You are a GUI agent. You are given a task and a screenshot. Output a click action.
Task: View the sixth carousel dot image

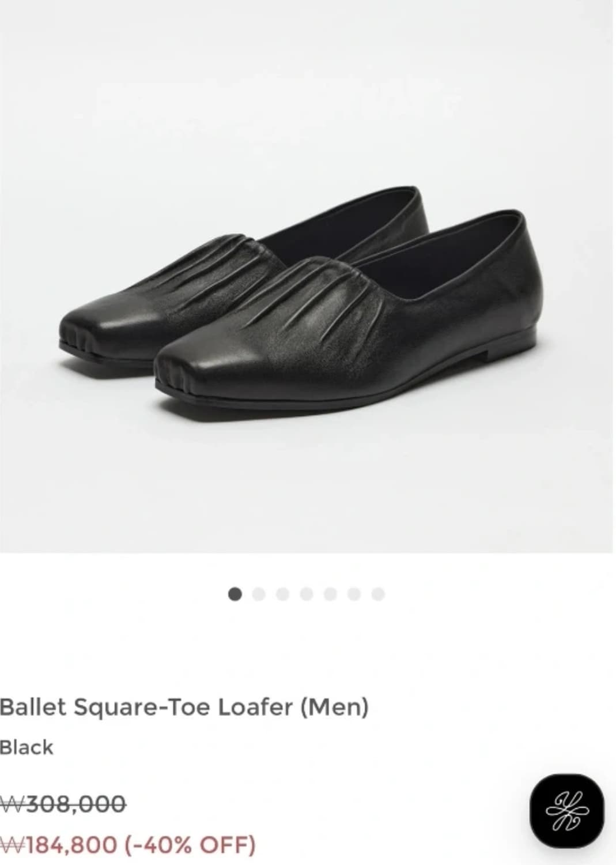(354, 594)
